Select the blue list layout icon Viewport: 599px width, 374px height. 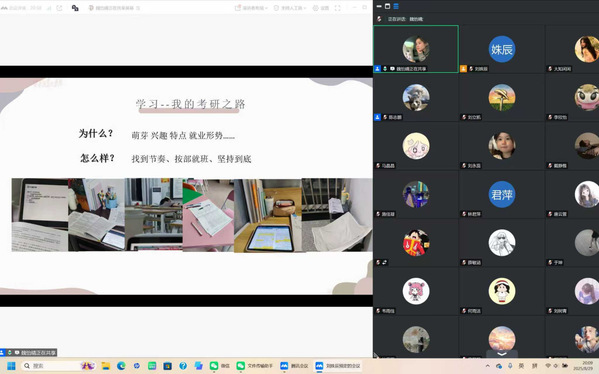point(396,6)
